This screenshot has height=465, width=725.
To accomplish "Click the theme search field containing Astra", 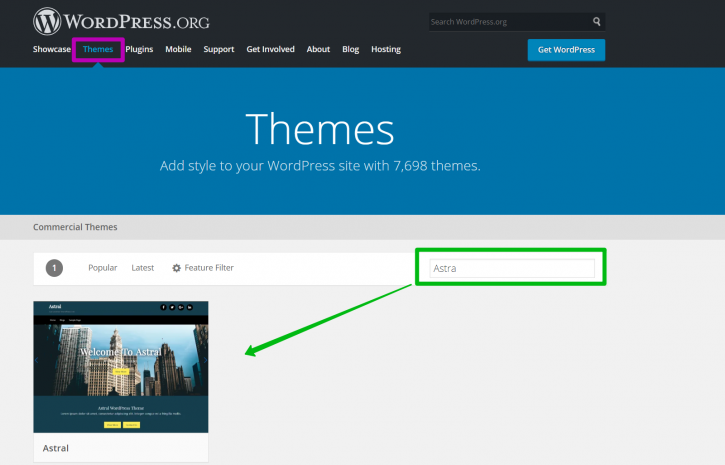I will tap(512, 268).
